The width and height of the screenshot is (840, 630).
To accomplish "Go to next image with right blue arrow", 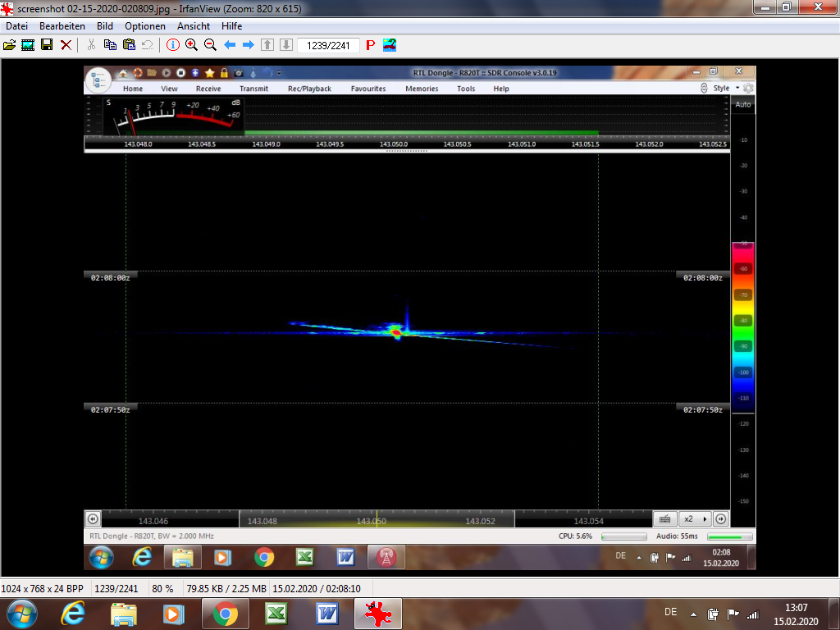I will (248, 45).
